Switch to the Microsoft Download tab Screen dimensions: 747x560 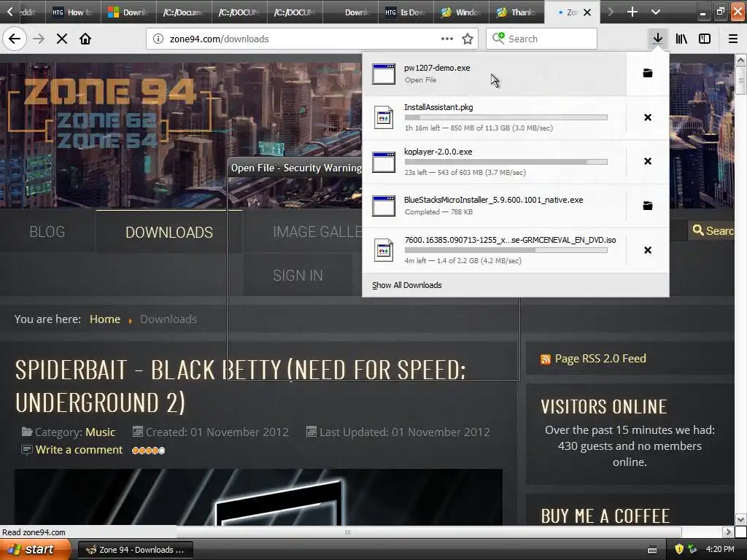128,12
